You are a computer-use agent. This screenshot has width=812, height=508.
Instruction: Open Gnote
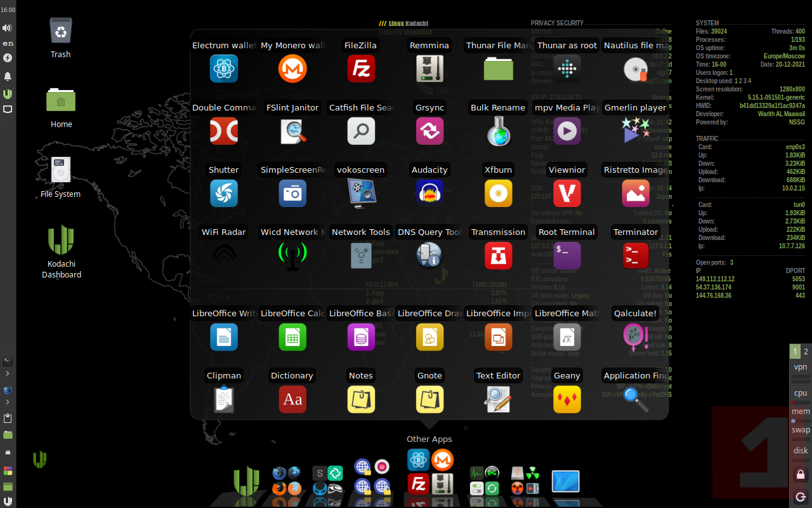429,399
